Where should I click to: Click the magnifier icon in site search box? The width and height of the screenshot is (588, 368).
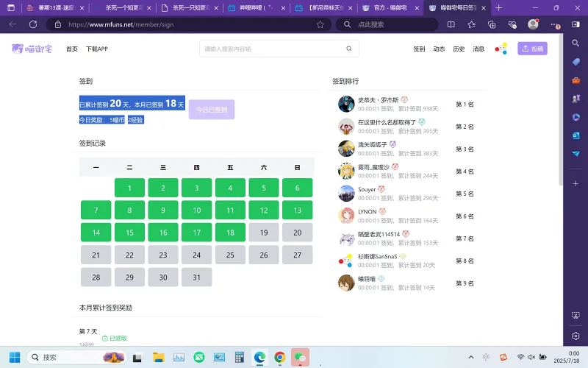pos(348,49)
